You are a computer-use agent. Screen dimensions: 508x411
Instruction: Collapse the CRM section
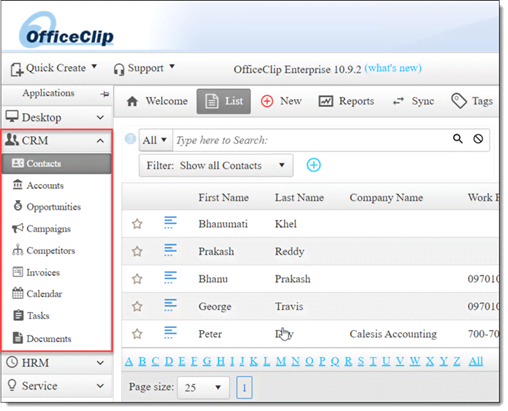click(x=57, y=140)
